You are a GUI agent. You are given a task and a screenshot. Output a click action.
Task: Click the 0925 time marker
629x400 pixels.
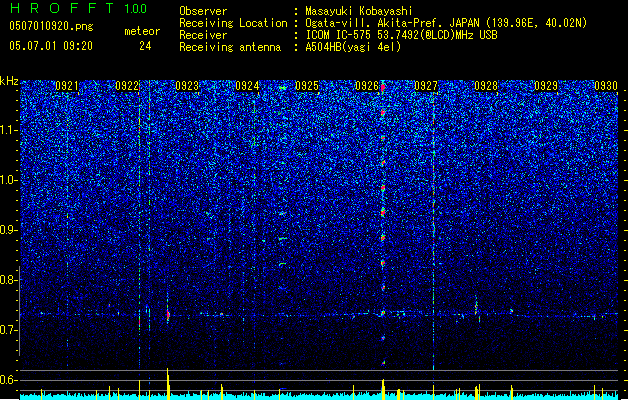coord(306,86)
